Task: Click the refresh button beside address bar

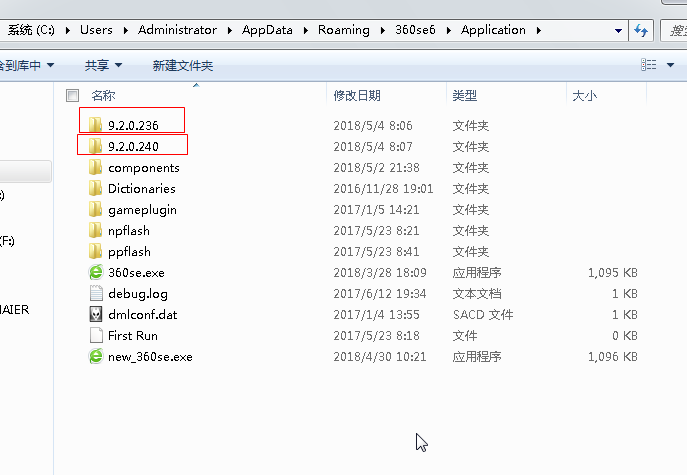Action: pyautogui.click(x=641, y=30)
